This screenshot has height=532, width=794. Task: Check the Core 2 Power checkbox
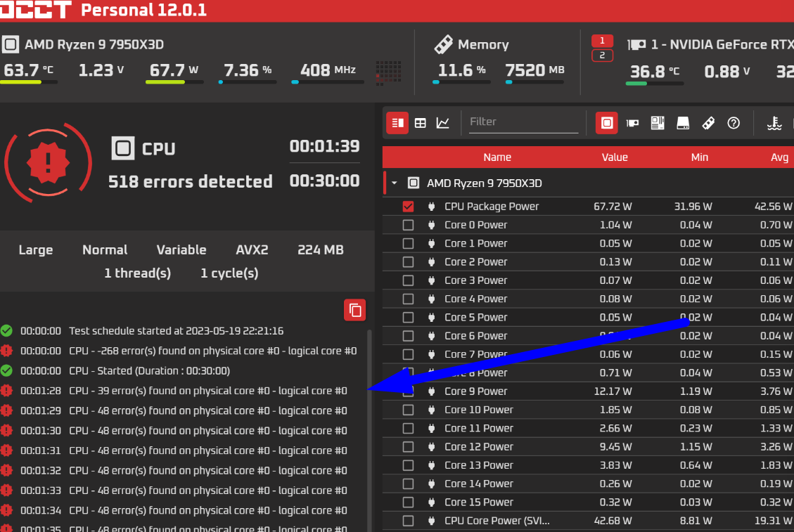coord(408,262)
